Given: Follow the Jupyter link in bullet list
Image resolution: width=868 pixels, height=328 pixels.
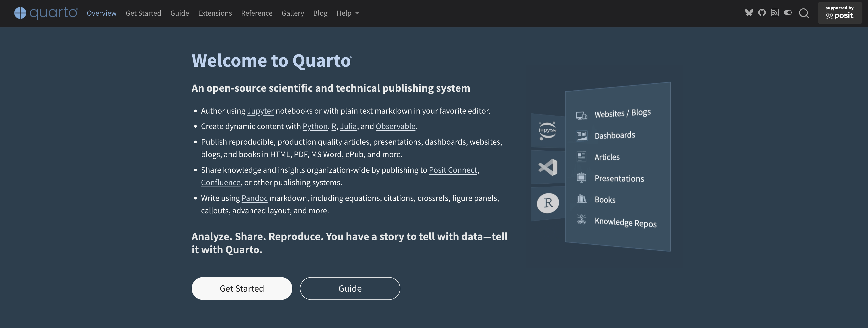Looking at the screenshot, I should click(x=260, y=111).
